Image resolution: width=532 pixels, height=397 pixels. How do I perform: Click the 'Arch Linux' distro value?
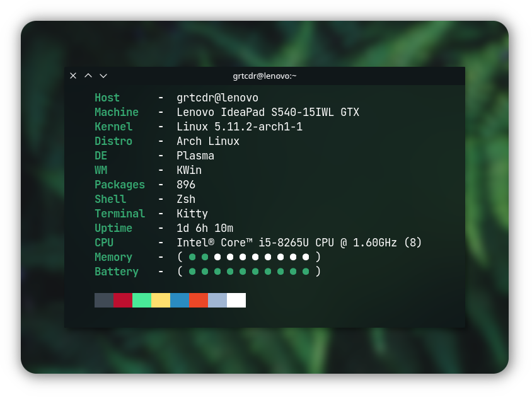208,141
